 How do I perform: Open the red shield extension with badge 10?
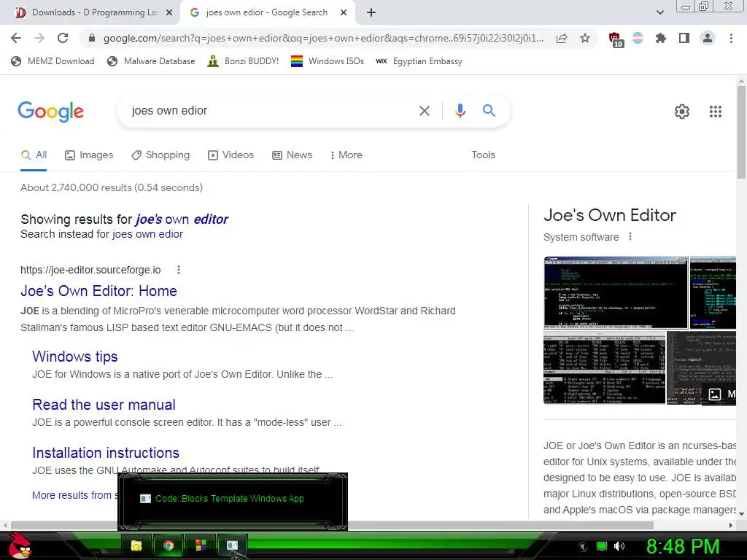(x=616, y=39)
